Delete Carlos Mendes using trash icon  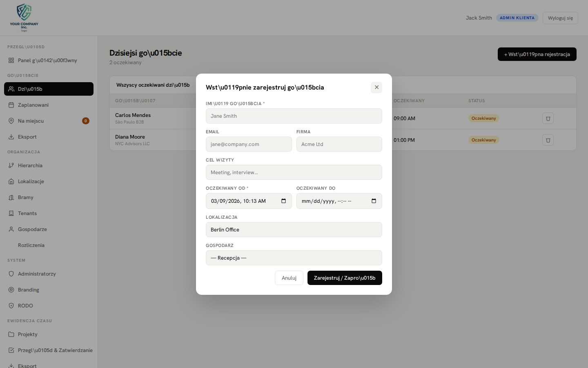tap(548, 118)
